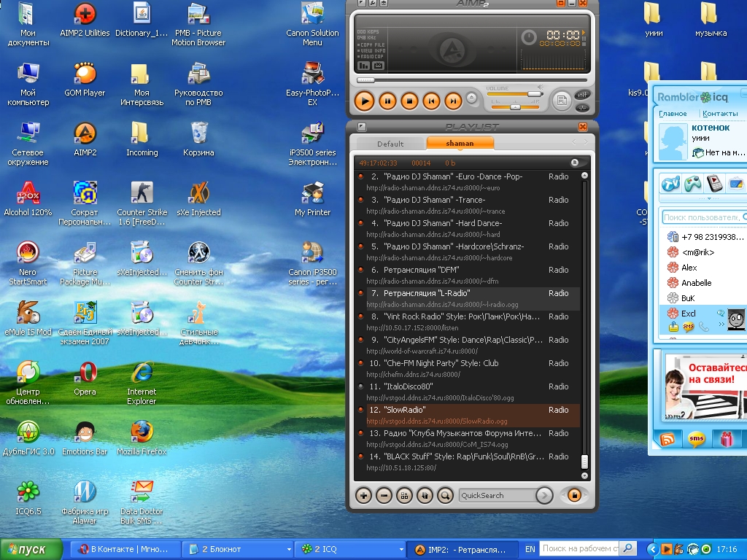Toggle RADIO CAP option in AIMP display
This screenshot has height=560, width=747.
click(x=370, y=56)
